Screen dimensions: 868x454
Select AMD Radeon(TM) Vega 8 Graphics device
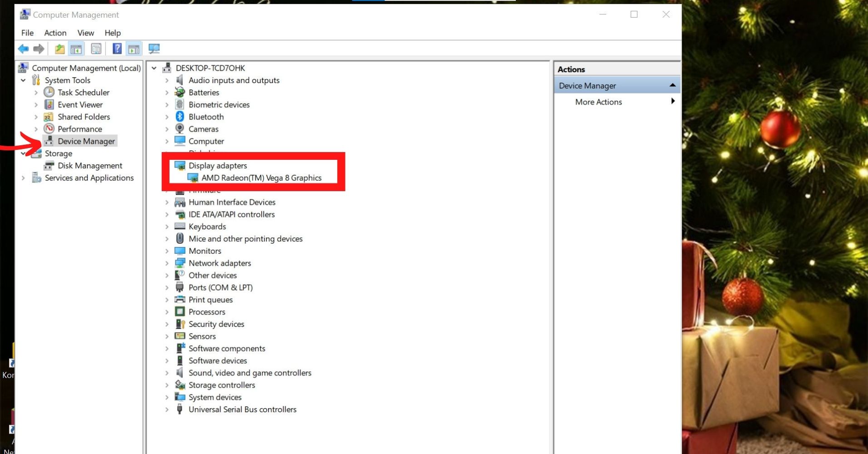pyautogui.click(x=261, y=178)
